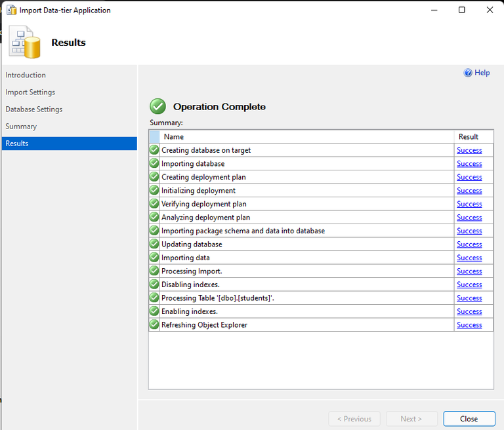Click the wizard database icon in header
504x430 pixels.
point(24,42)
